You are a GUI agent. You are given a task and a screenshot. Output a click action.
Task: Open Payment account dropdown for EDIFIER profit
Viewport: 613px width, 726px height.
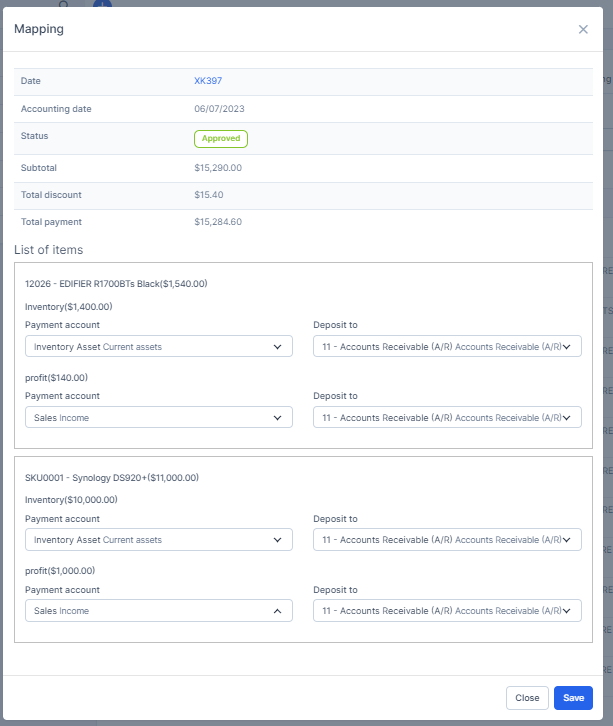coord(158,417)
